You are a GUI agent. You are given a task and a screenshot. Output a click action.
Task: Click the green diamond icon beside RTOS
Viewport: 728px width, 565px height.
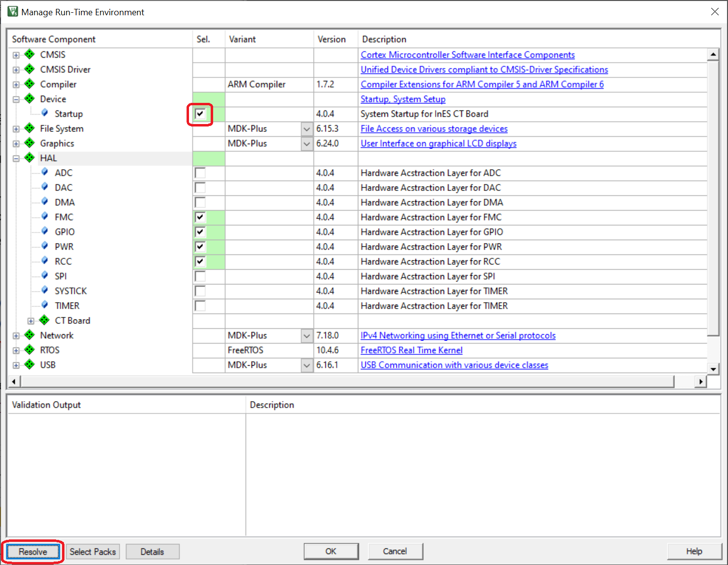tap(30, 350)
